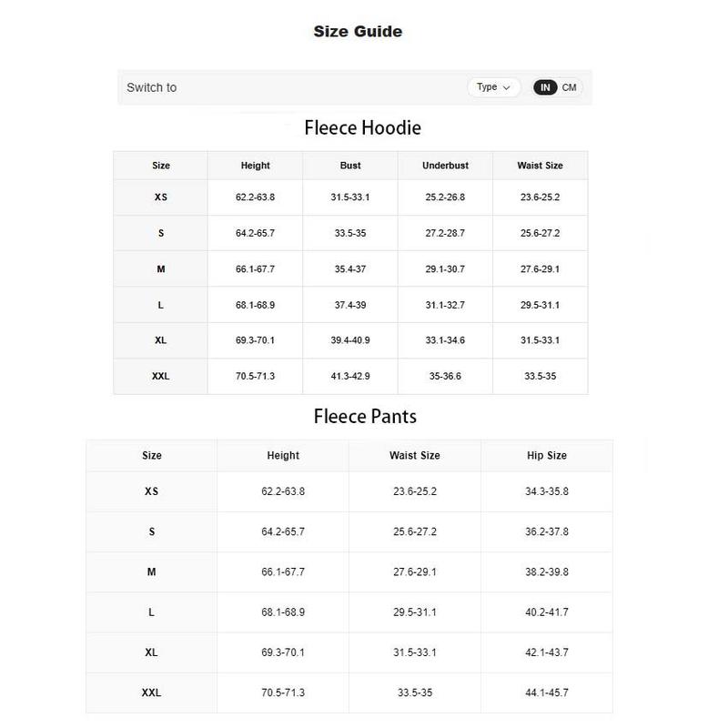Viewport: 728px width, 728px height.
Task: Click hip size value 38.2-39.8
Action: 547,571
